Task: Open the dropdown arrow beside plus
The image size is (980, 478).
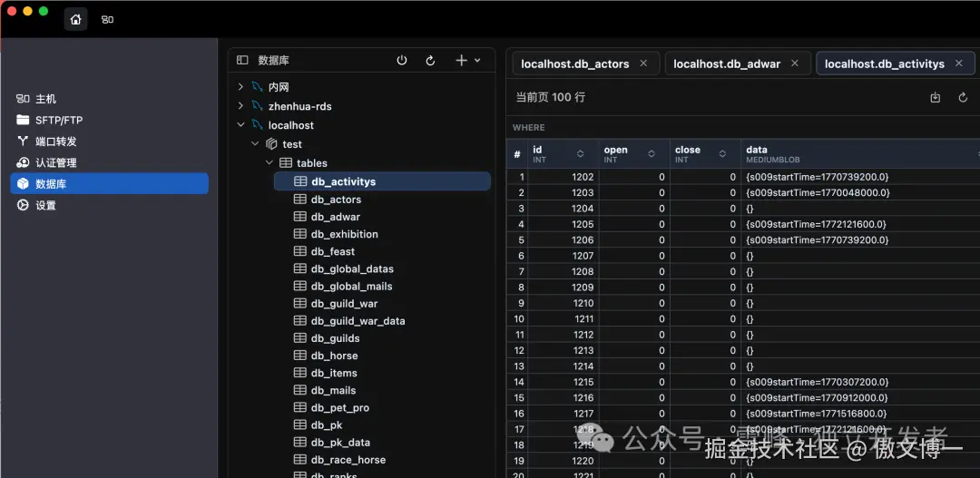Action: tap(477, 60)
